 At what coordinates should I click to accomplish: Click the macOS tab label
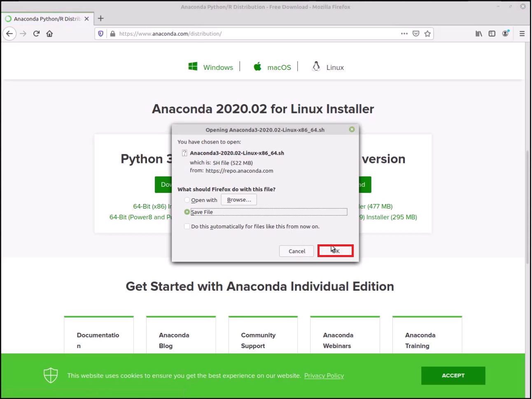(x=279, y=67)
